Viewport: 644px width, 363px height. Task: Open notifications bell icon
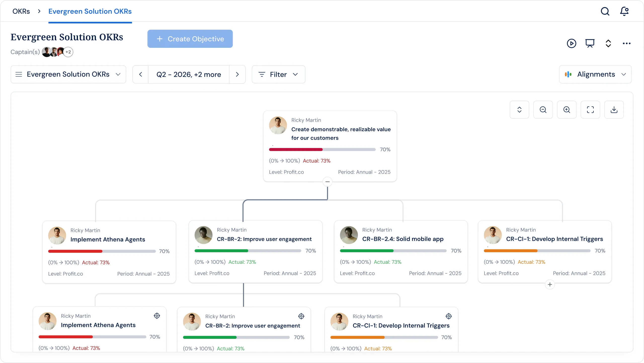tap(624, 11)
